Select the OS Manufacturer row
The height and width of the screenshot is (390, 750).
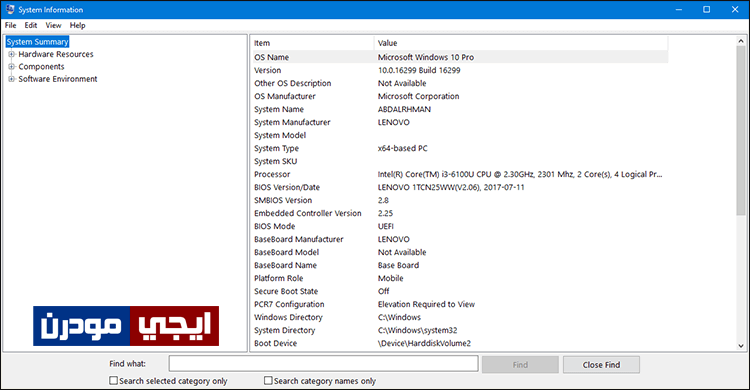pyautogui.click(x=460, y=96)
